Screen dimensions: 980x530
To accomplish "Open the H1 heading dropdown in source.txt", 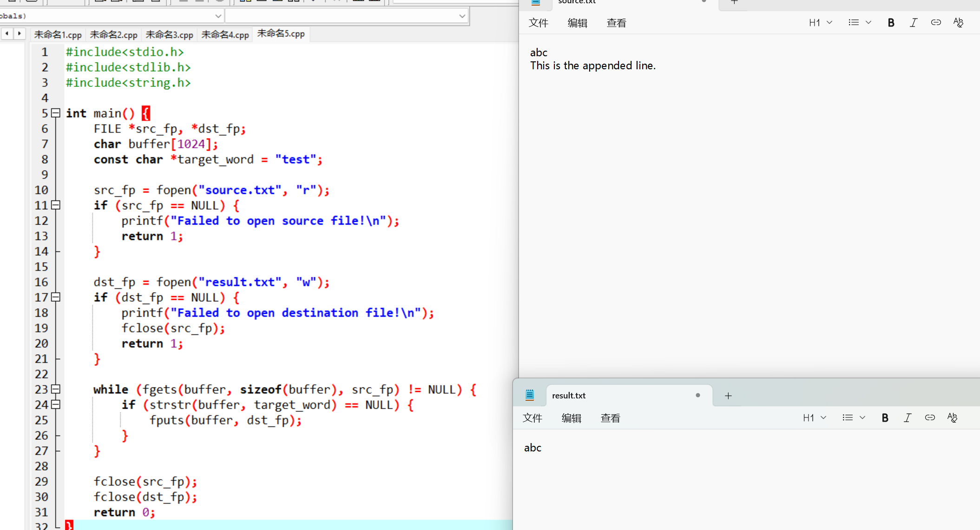I will [820, 23].
